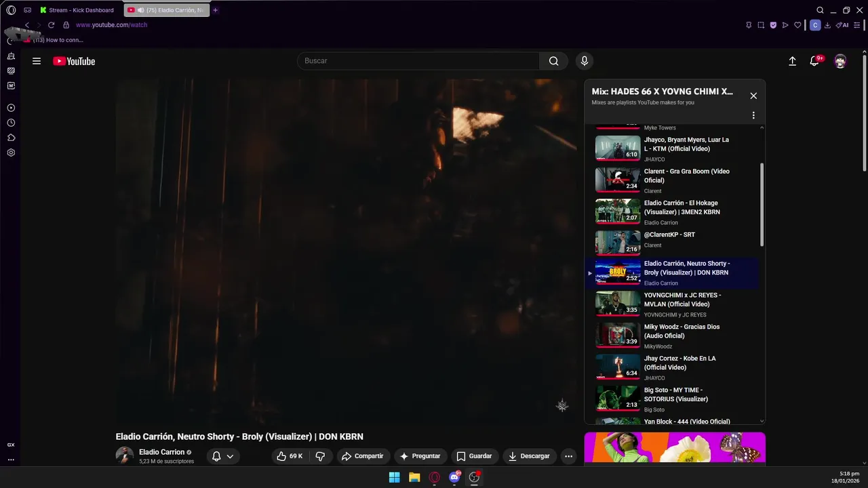Take a snapshot with the capture icon
This screenshot has width=868, height=488.
click(761, 25)
